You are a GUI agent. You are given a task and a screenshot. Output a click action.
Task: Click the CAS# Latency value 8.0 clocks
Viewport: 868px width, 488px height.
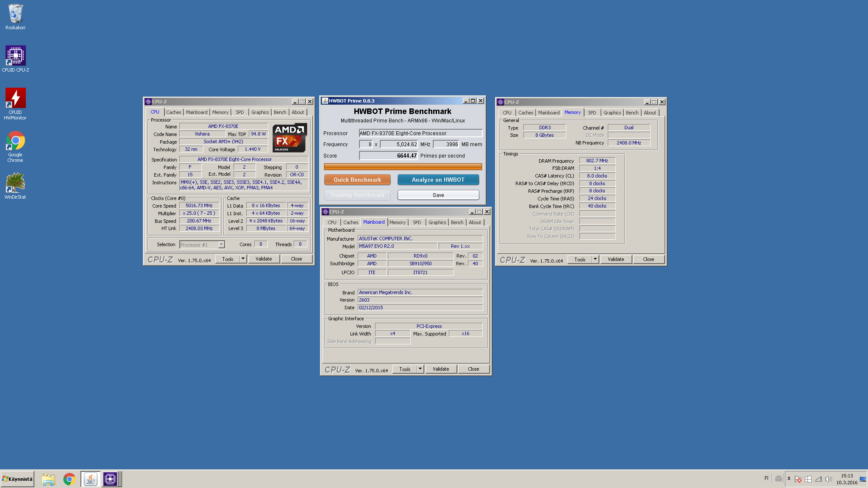coord(597,176)
